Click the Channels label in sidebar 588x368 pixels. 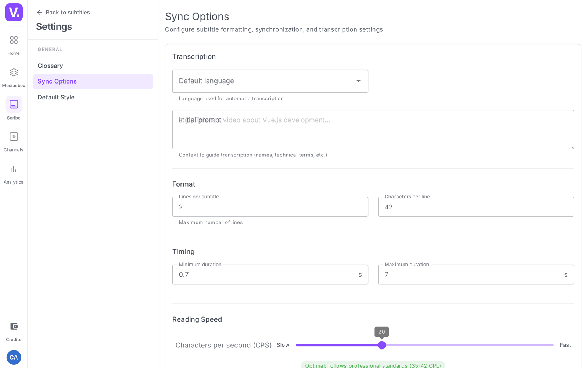14,150
